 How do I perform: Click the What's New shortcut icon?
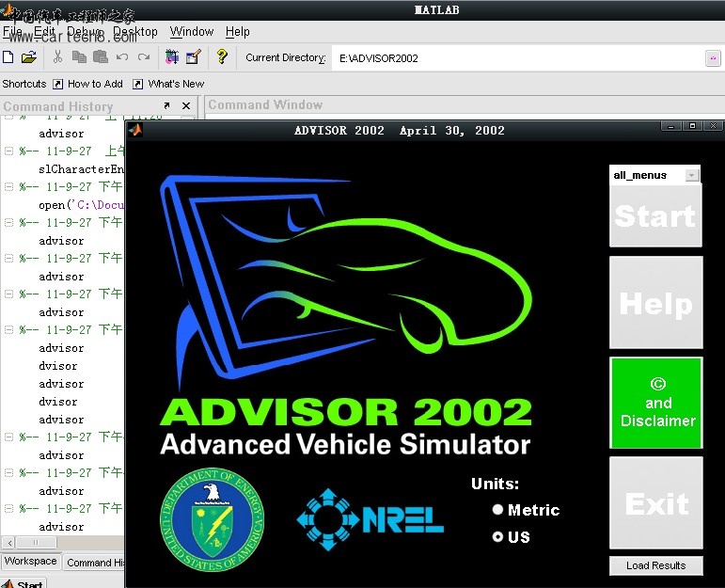(138, 84)
